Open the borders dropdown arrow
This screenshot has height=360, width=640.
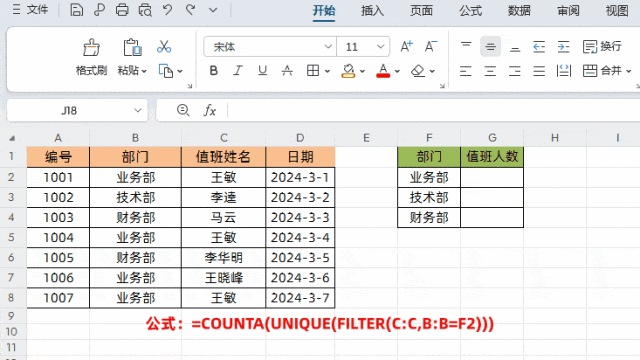(x=327, y=71)
